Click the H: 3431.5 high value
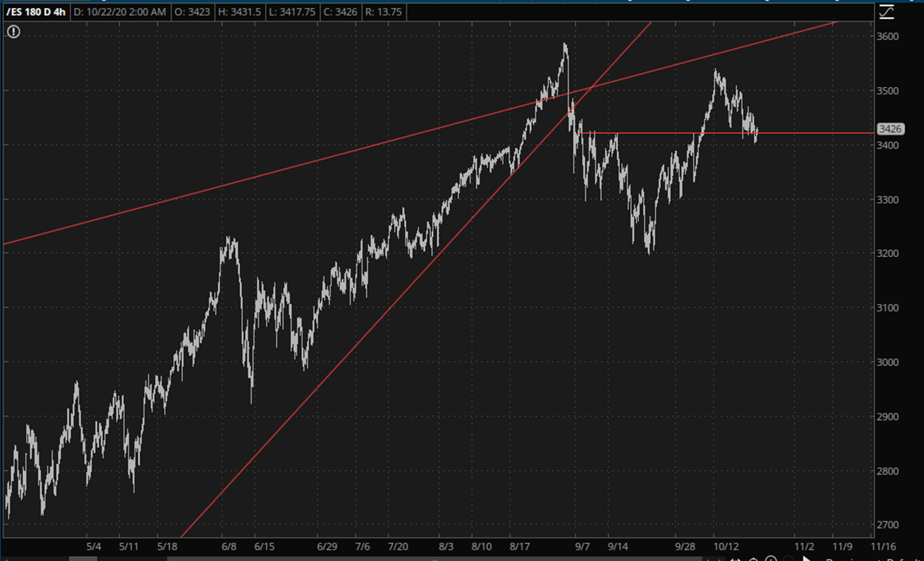This screenshot has height=561, width=924. [x=239, y=12]
